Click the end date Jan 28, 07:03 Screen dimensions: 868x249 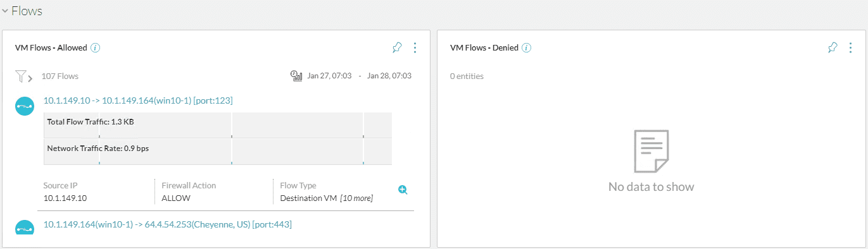[389, 76]
